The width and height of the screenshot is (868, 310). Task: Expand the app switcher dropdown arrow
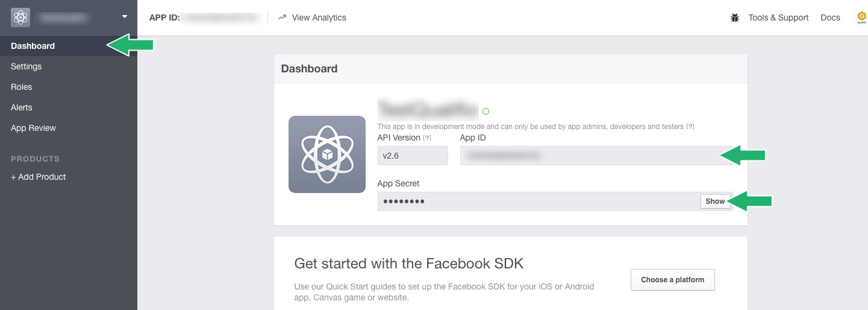(125, 17)
